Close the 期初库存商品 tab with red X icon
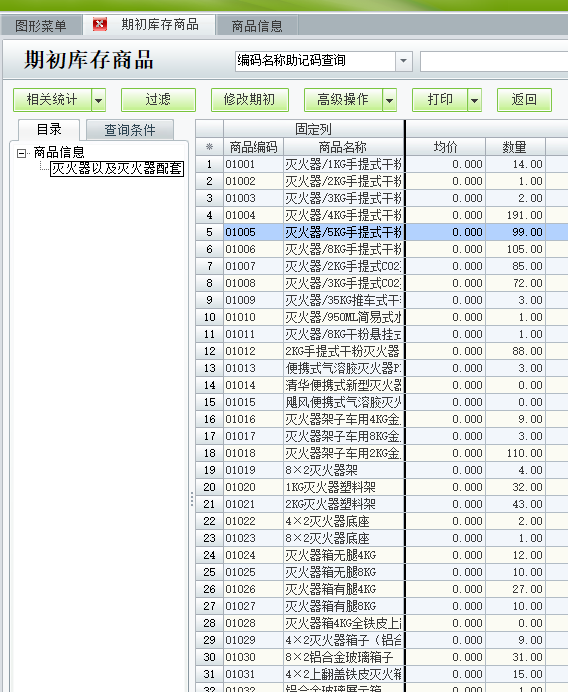The width and height of the screenshot is (568, 692). (x=100, y=24)
